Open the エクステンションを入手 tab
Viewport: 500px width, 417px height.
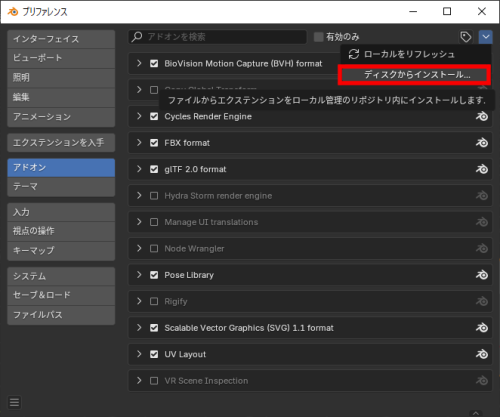click(61, 143)
